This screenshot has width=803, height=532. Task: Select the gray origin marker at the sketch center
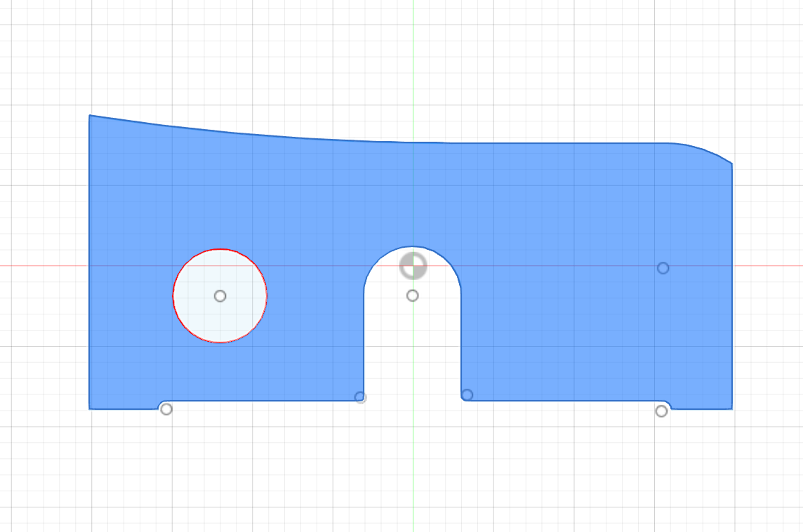[413, 266]
